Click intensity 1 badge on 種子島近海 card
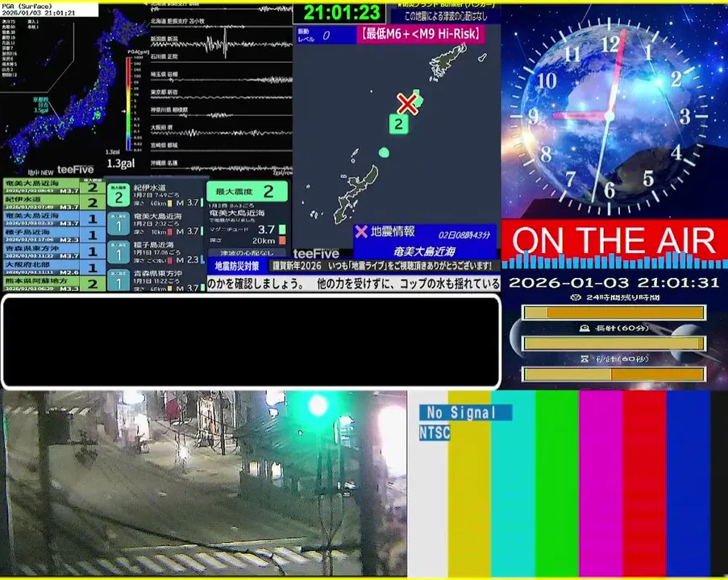 119,253
